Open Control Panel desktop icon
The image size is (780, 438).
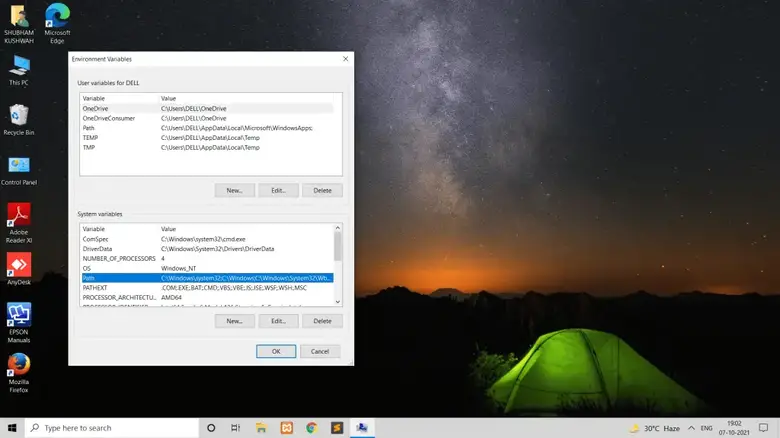coord(19,171)
